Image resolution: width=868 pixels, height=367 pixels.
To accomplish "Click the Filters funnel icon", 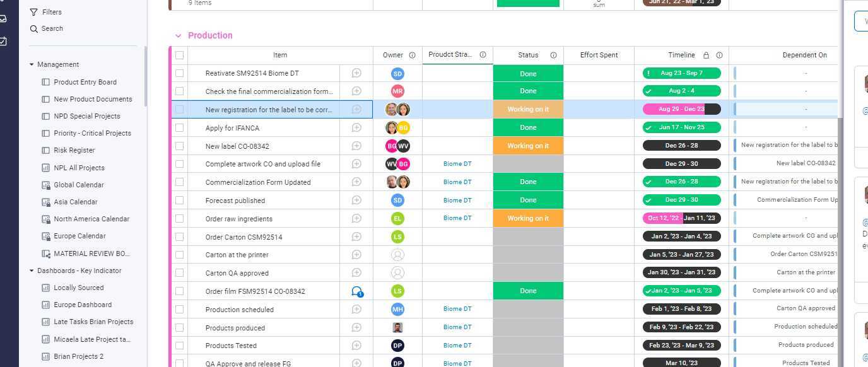I will point(34,12).
